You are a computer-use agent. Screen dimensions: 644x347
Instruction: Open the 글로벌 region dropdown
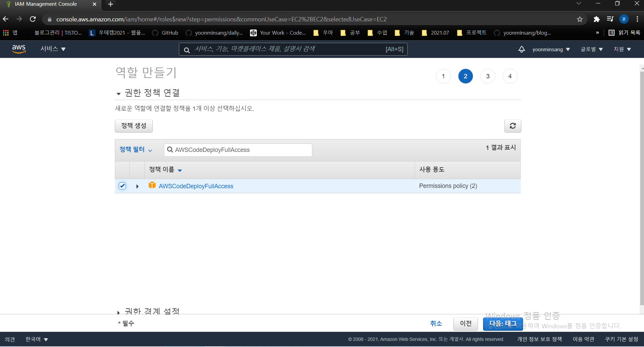[592, 50]
